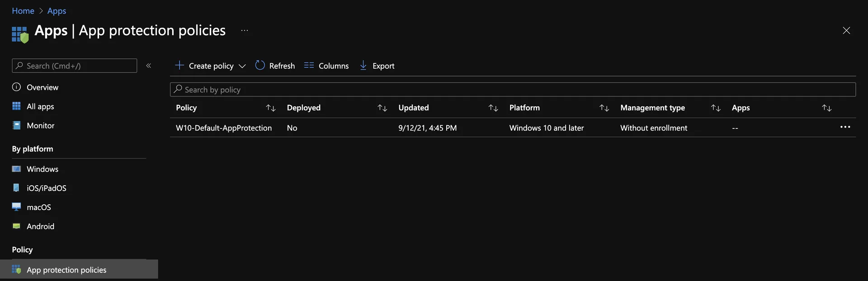Open the Overview page
868x281 pixels.
42,87
